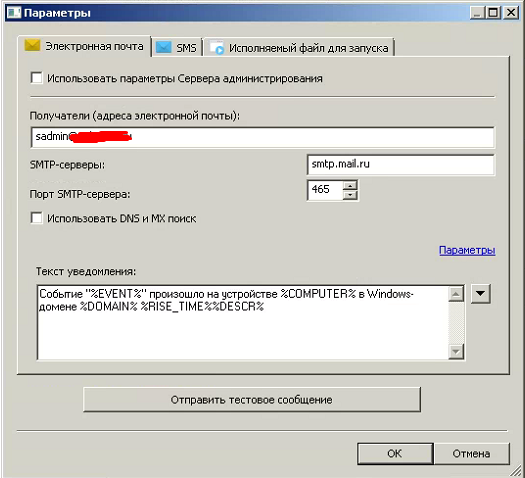Send test message button

pos(252,400)
